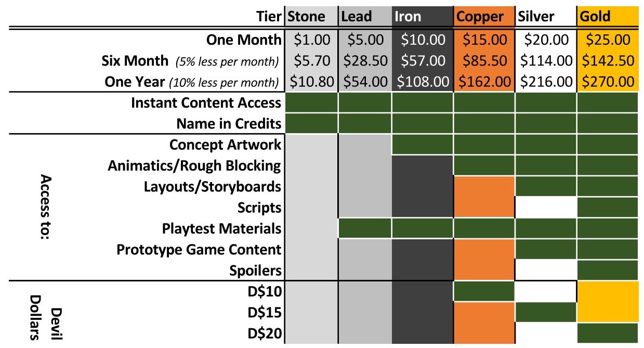
Task: Click the Silver tier header
Action: tap(531, 17)
